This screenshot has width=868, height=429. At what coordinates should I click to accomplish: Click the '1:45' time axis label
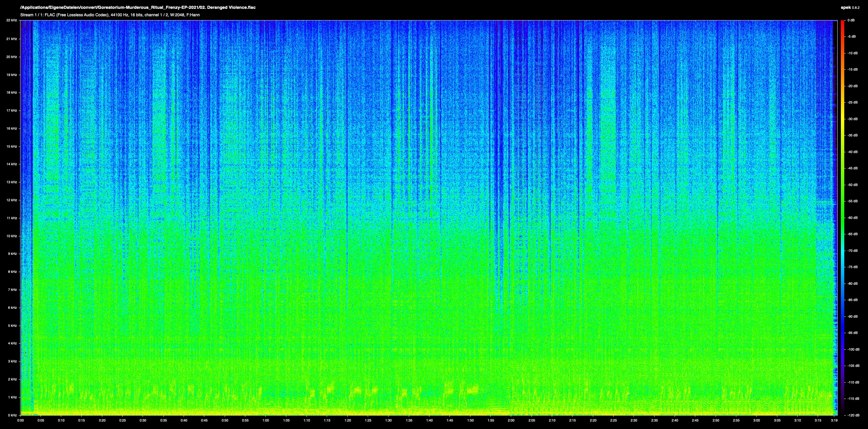450,421
